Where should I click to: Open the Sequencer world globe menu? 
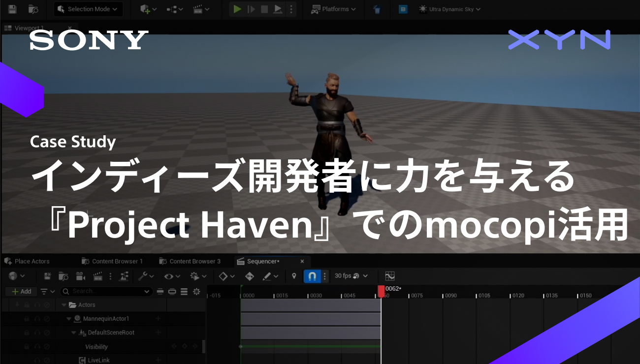pos(17,276)
